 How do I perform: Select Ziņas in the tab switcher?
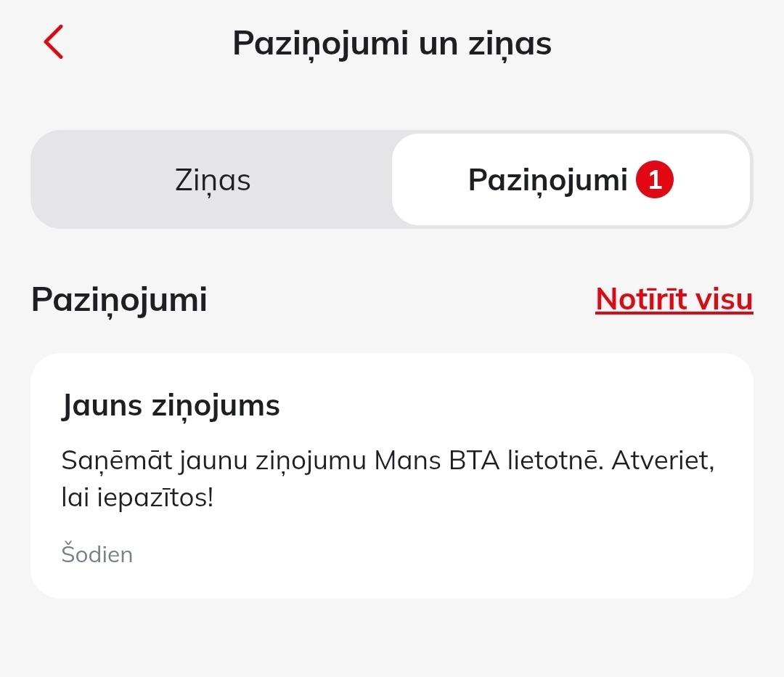(x=211, y=179)
